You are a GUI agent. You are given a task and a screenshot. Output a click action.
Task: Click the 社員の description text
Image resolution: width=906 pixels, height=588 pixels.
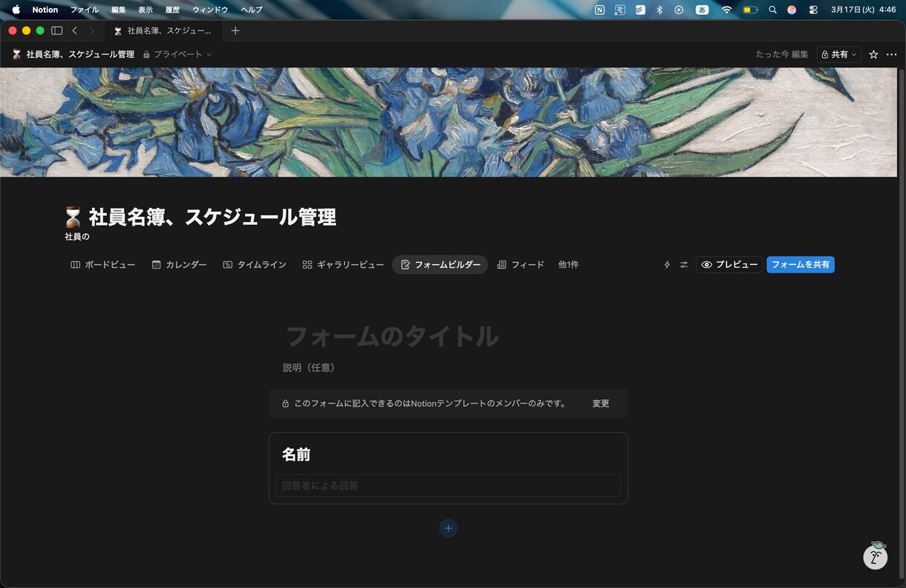click(77, 237)
